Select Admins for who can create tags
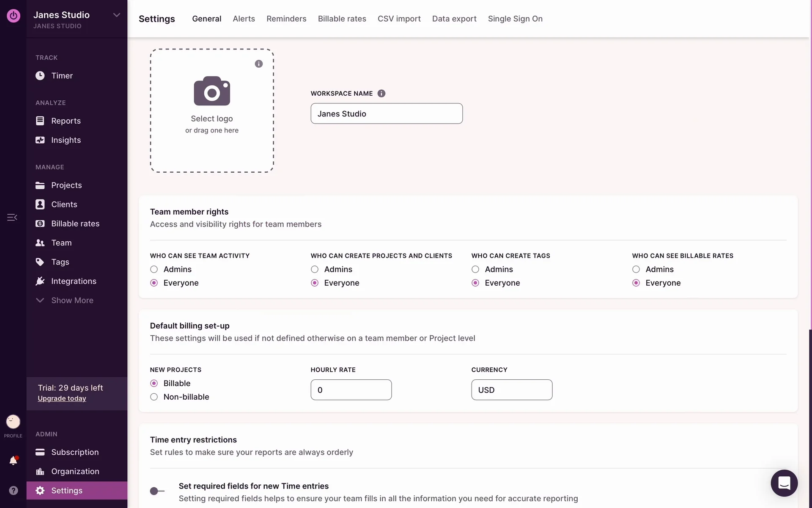This screenshot has width=812, height=508. pos(475,269)
